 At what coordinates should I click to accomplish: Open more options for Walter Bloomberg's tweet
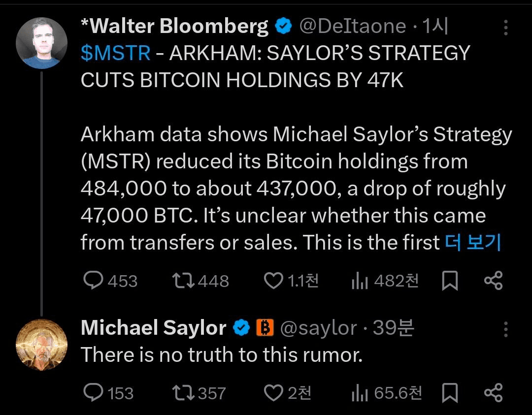(505, 28)
